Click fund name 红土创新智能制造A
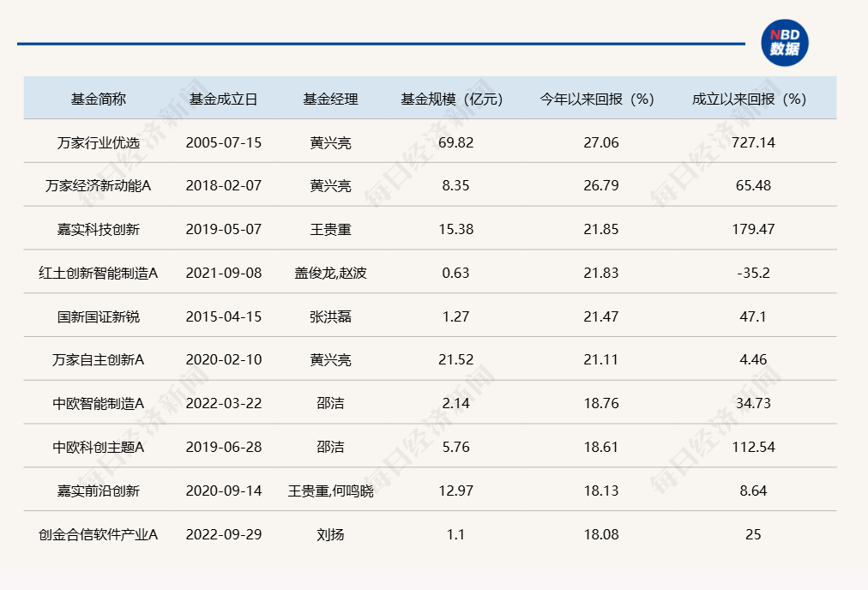Viewport: 868px width, 590px height. 99,273
